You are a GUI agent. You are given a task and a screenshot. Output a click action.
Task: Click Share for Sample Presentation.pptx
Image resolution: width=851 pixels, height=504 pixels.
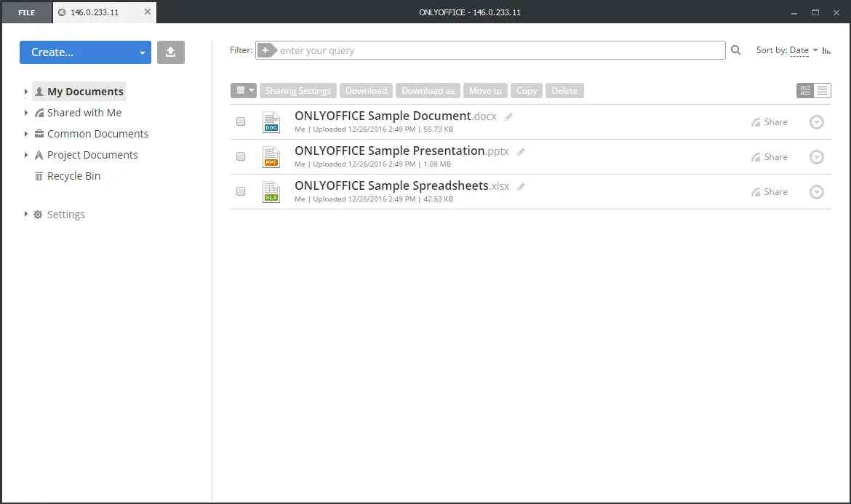(769, 157)
